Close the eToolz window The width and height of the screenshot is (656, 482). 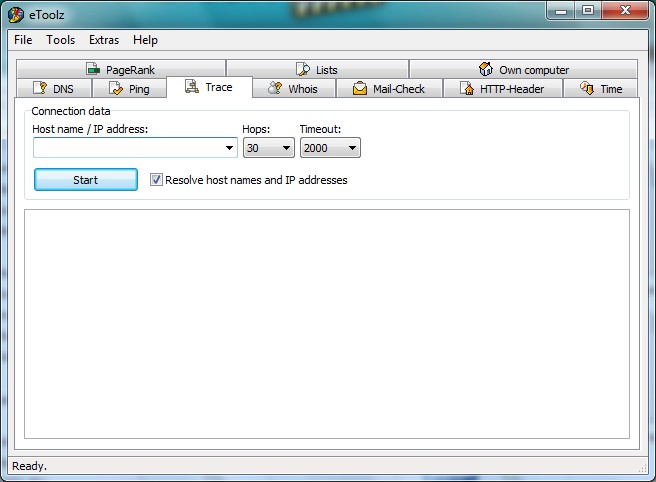point(625,11)
